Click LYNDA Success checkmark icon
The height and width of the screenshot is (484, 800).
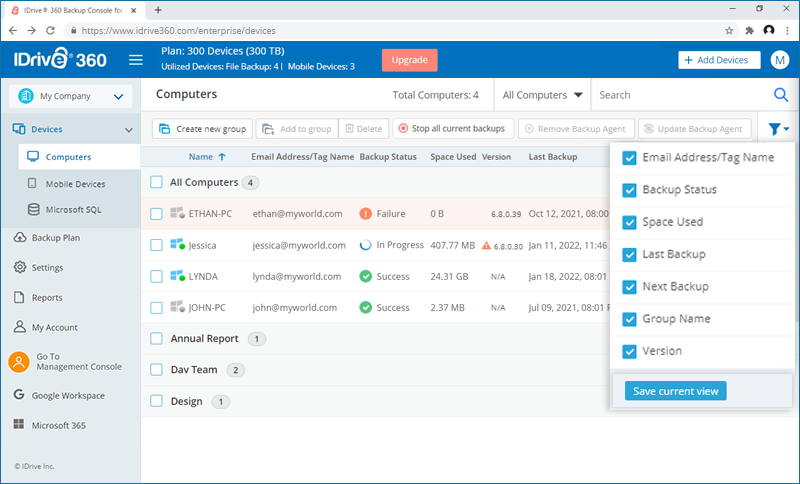[x=365, y=276]
